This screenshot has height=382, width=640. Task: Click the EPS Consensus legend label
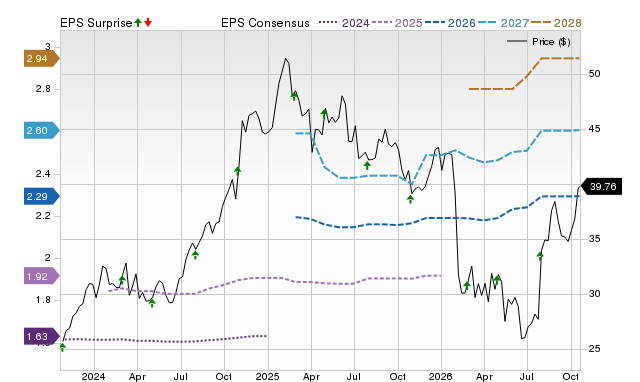(x=265, y=23)
